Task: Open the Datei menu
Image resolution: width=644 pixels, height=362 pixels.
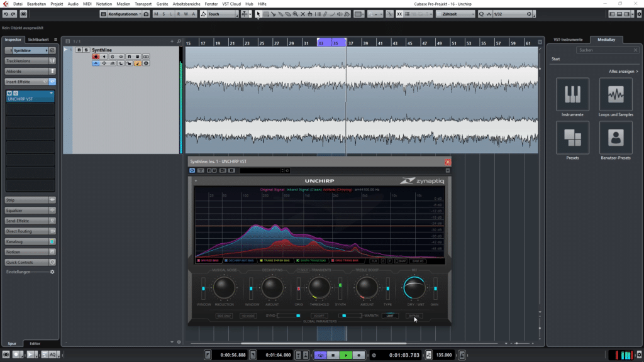Action: (x=18, y=4)
